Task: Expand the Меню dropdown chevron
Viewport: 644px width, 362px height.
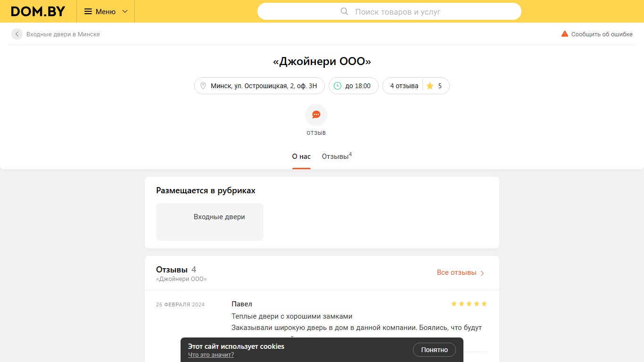Action: [125, 11]
